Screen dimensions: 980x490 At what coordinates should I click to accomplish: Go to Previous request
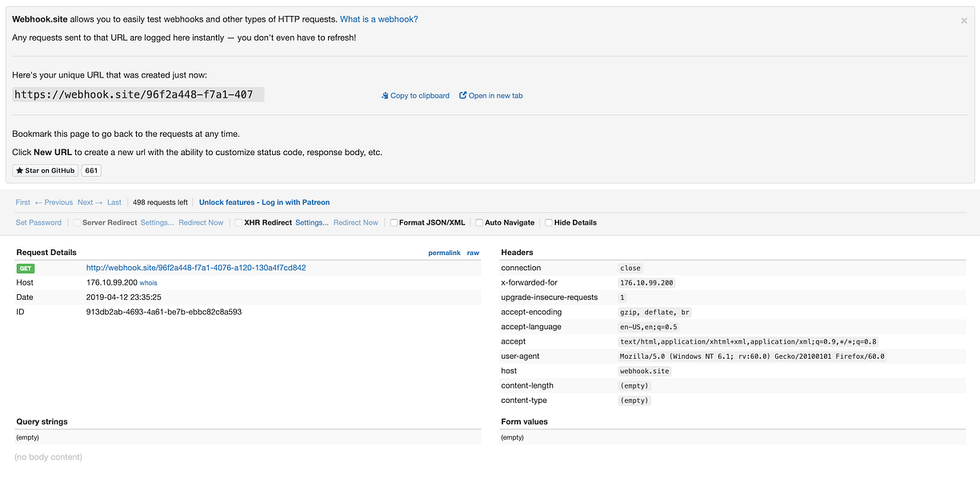tap(54, 202)
